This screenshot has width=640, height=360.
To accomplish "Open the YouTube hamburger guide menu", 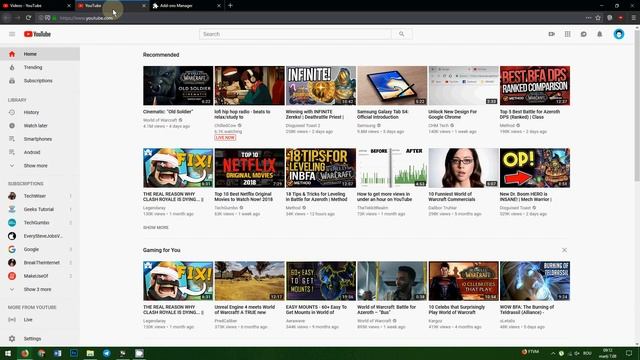I will (12, 34).
